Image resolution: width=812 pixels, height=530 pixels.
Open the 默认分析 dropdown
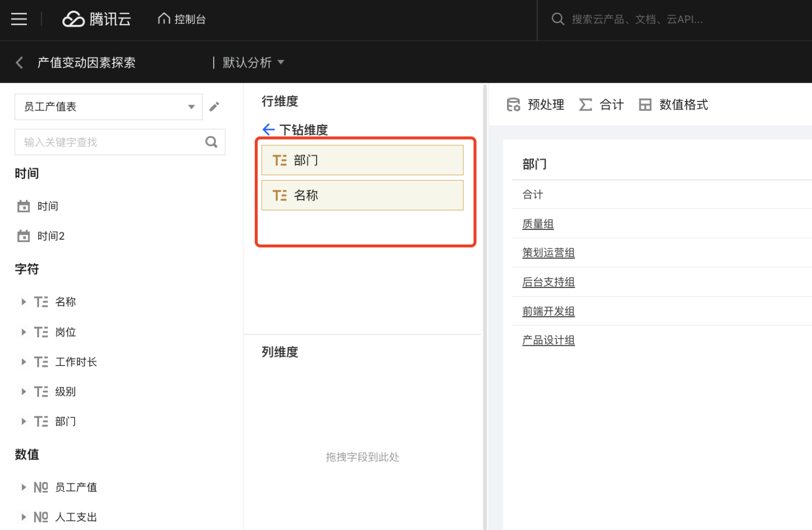tap(253, 62)
